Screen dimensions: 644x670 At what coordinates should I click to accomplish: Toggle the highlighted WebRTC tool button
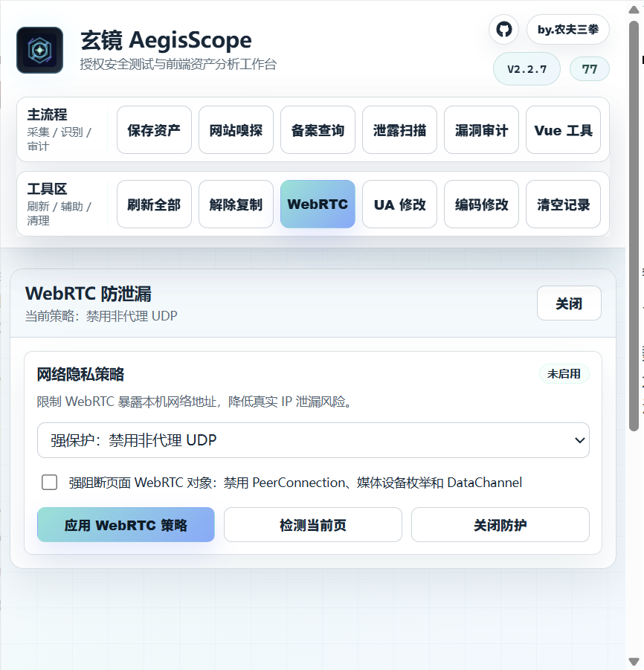(x=318, y=204)
